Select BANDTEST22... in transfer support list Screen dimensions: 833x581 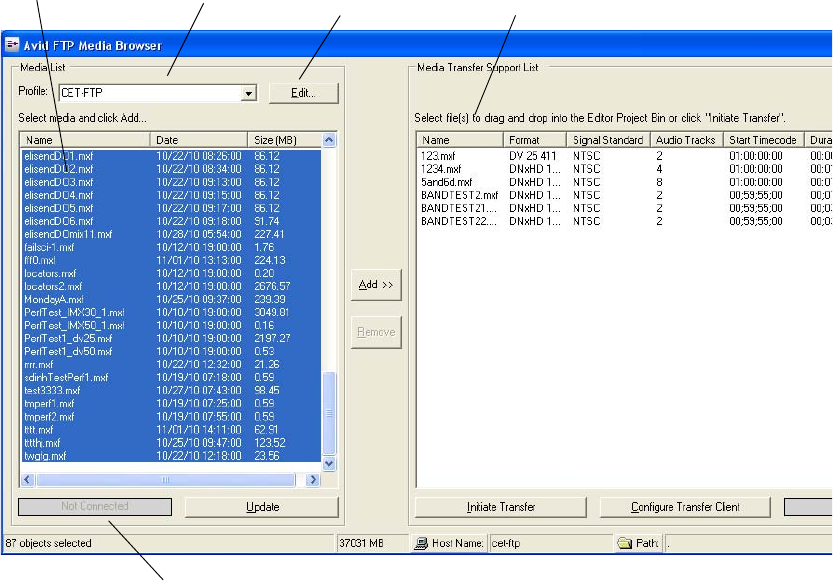pos(459,221)
